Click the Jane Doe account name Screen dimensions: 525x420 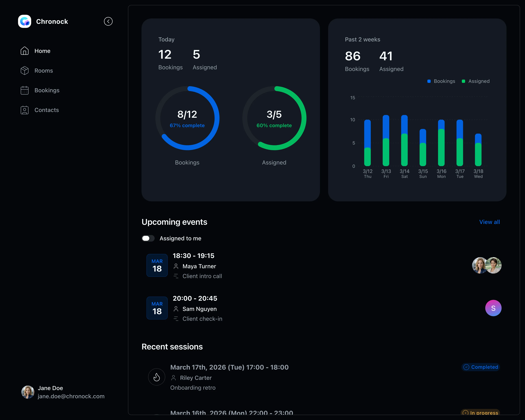tap(50, 388)
